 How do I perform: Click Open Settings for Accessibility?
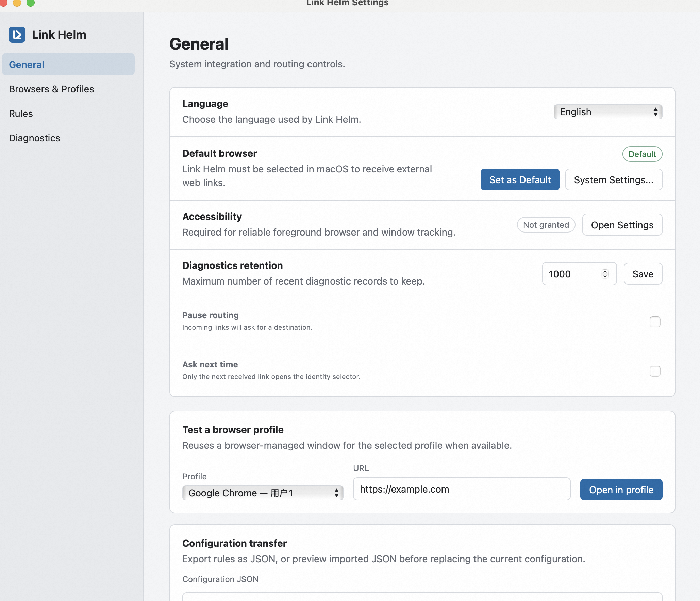pyautogui.click(x=622, y=225)
